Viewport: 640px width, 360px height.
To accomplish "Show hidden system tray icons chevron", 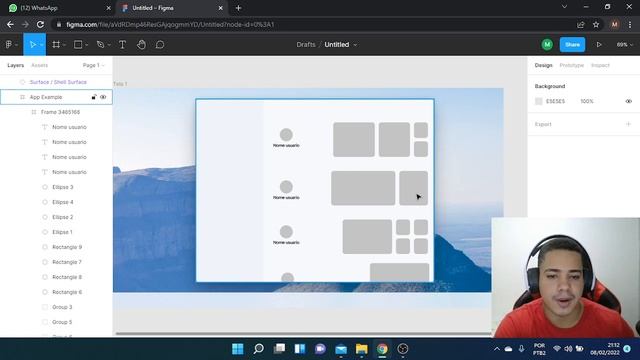I will click(497, 349).
